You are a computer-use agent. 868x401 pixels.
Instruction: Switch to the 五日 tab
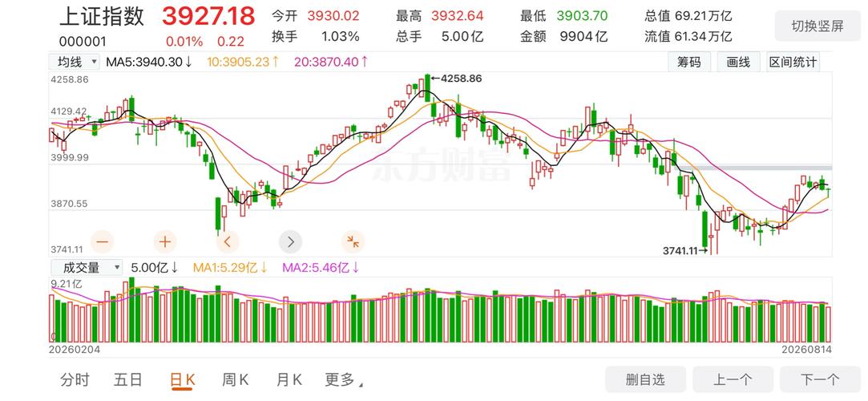(128, 380)
